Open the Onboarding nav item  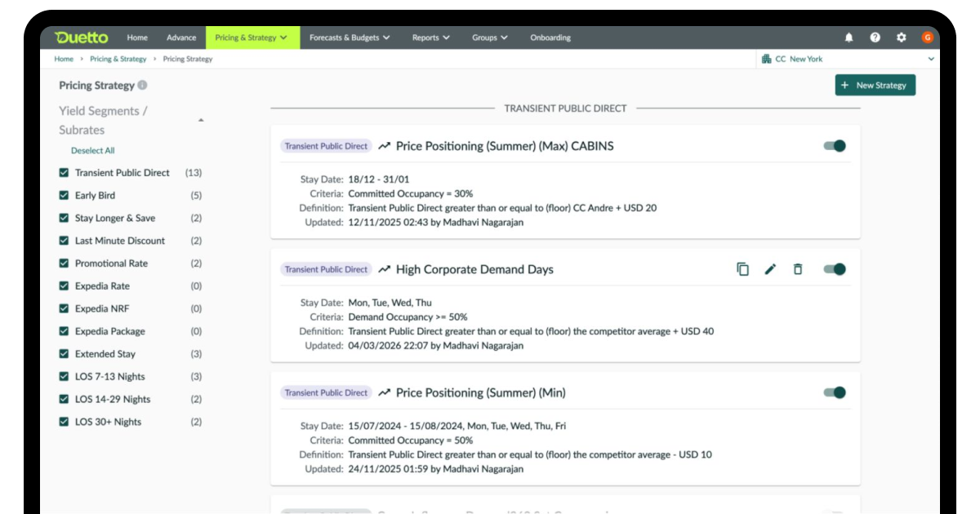coord(550,38)
